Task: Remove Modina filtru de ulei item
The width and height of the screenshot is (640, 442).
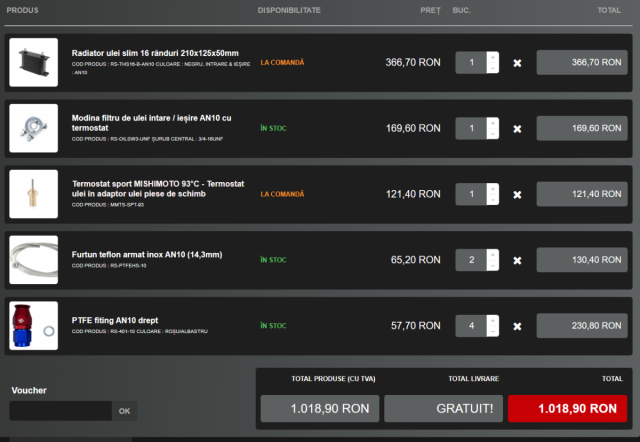Action: [x=517, y=129]
